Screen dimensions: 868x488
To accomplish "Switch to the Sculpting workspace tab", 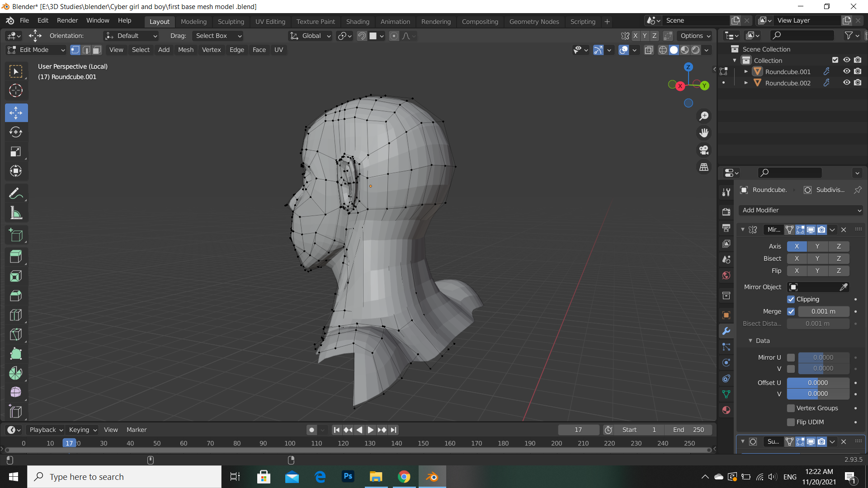I will (x=231, y=21).
